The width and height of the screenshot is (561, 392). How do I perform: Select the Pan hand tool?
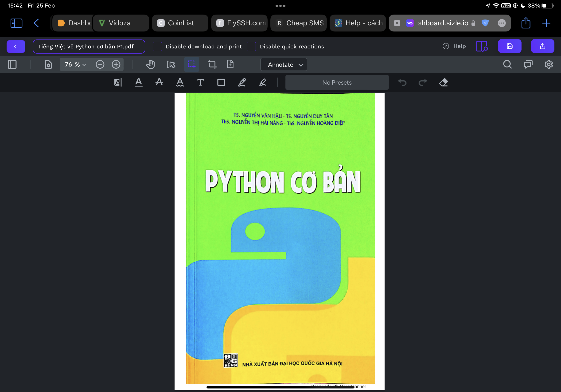[151, 65]
